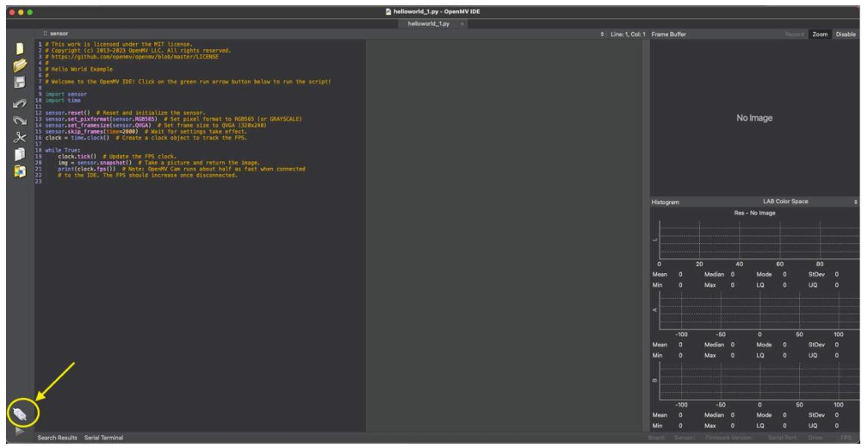868x448 pixels.
Task: Click the 'Res - No Image' text
Action: pyautogui.click(x=754, y=213)
